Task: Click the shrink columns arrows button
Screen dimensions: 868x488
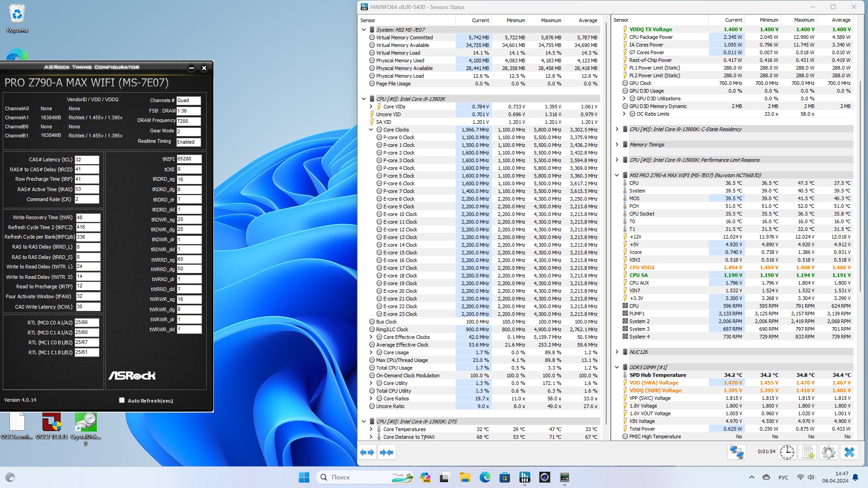Action: 387,452
